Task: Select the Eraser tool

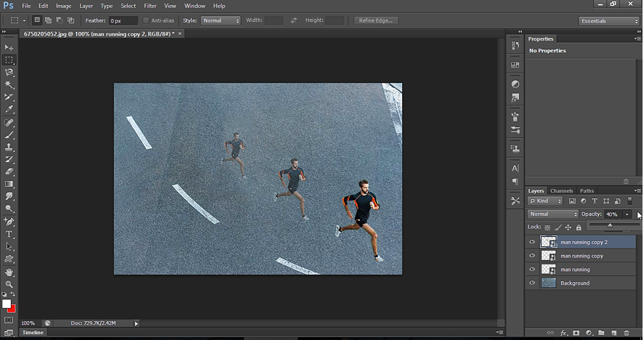Action: [x=9, y=171]
